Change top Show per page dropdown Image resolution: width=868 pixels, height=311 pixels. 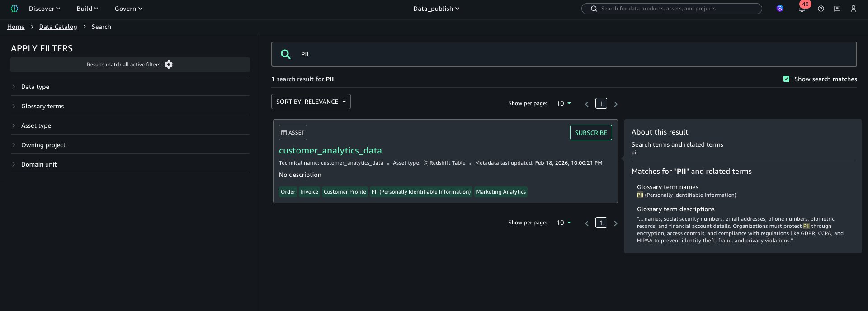563,103
